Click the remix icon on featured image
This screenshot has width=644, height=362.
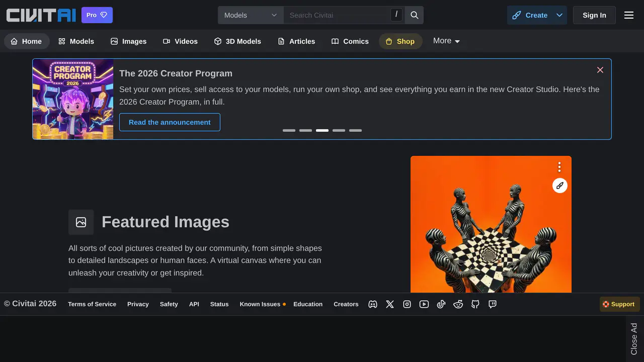tap(560, 186)
